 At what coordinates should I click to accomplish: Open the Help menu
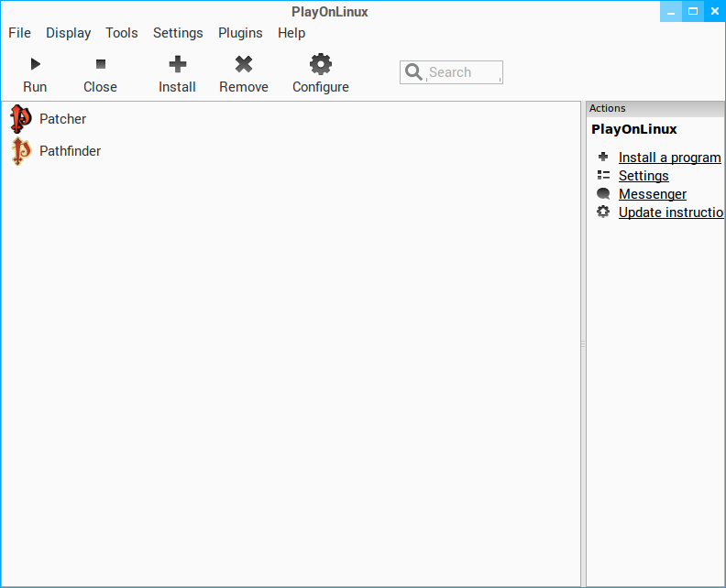click(x=291, y=33)
